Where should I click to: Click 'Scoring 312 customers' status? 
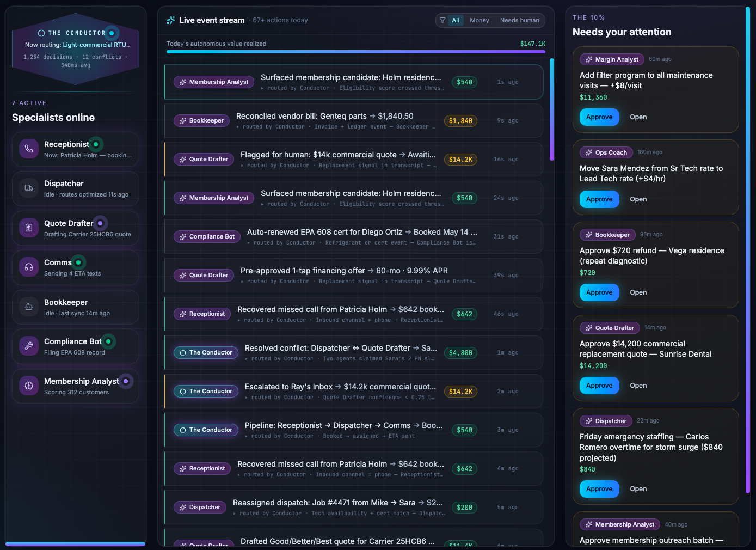76,393
